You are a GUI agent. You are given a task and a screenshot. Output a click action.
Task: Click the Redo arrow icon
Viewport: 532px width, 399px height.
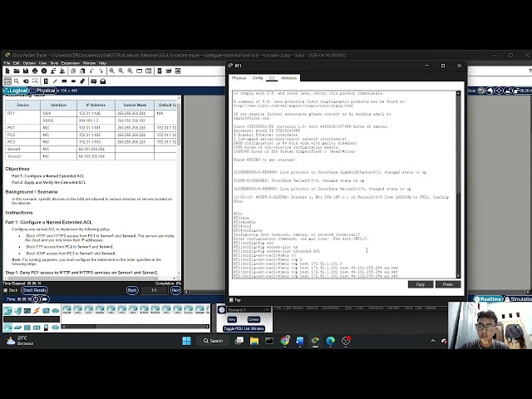click(101, 71)
